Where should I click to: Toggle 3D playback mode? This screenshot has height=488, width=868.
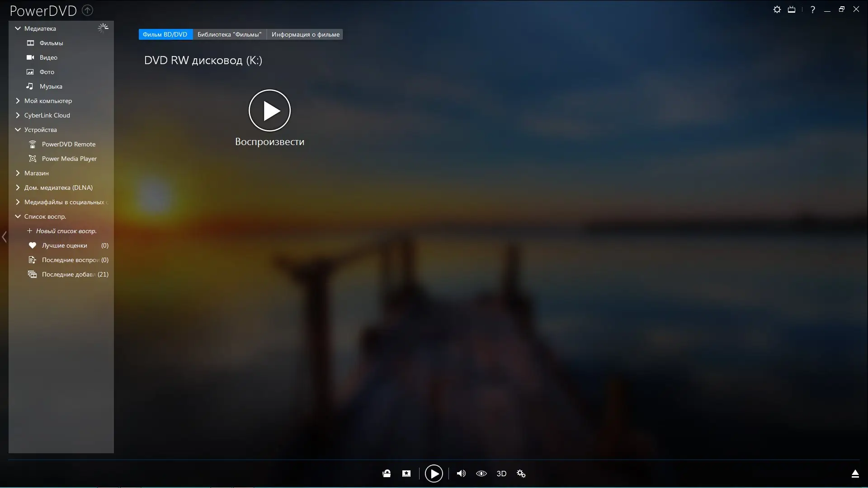point(501,474)
